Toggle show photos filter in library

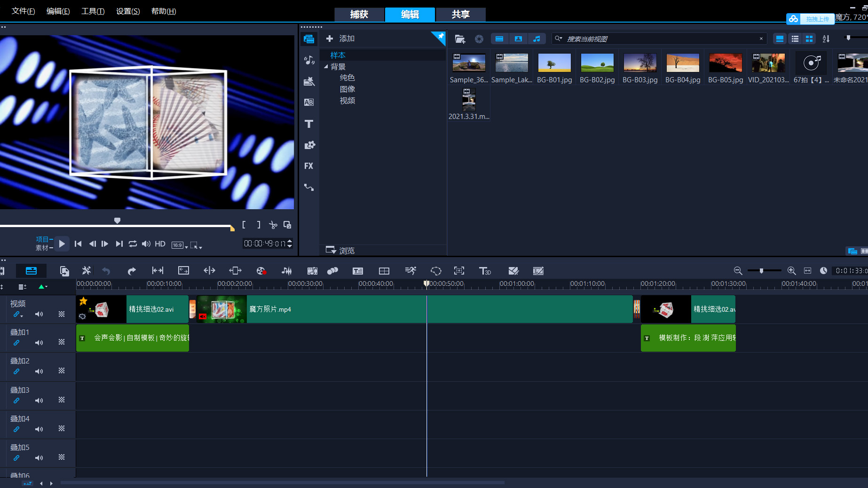[518, 39]
